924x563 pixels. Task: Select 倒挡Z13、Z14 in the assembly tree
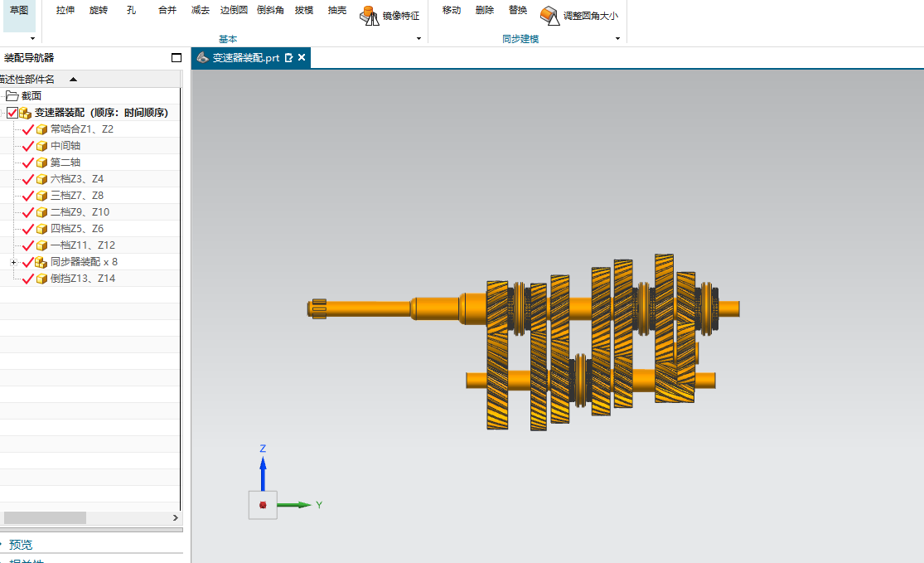click(x=83, y=279)
